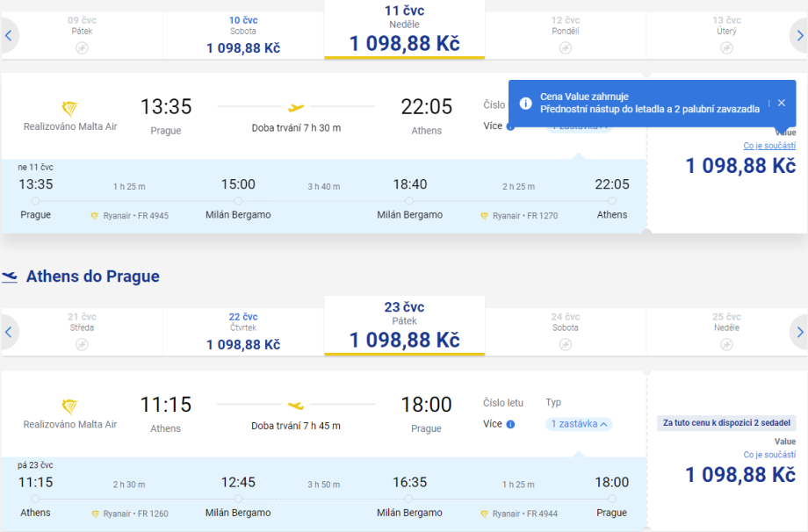The height and width of the screenshot is (532, 808).
Task: Show earlier return dates arrow
Action: tap(9, 332)
